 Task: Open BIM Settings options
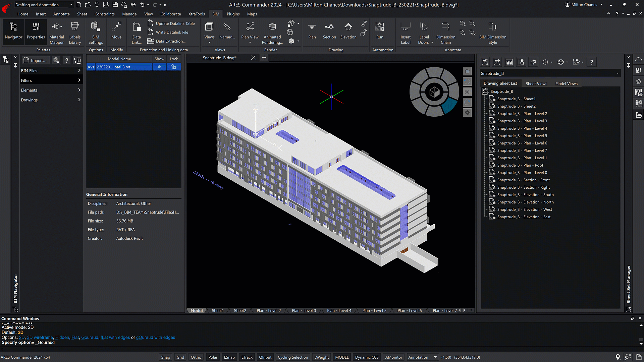[96, 33]
